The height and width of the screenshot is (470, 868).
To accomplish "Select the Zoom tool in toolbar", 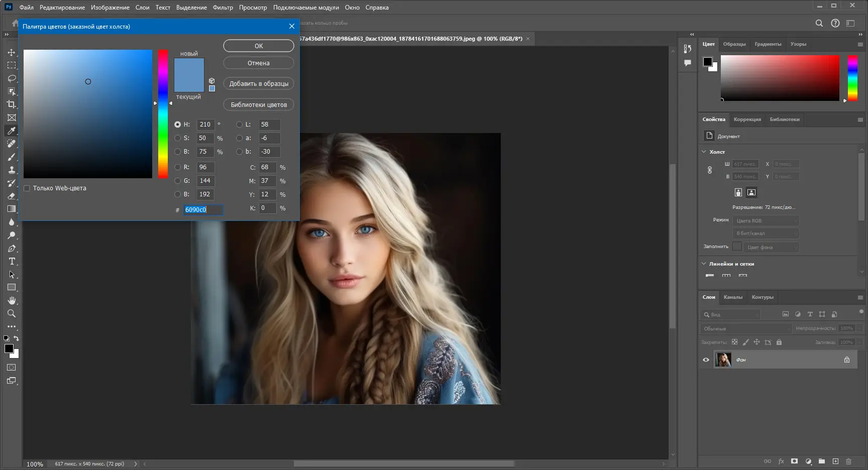I will (x=11, y=313).
